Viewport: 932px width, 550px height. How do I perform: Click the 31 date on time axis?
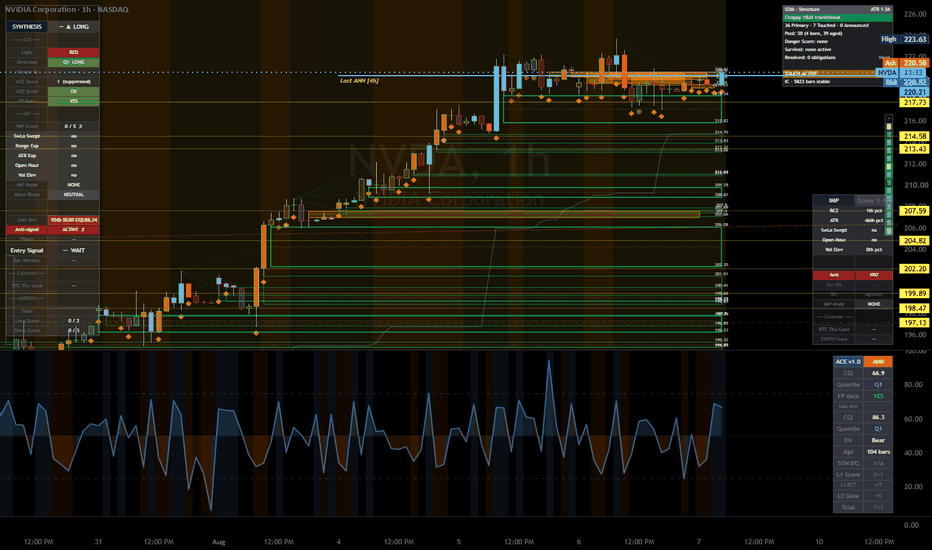tap(98, 542)
